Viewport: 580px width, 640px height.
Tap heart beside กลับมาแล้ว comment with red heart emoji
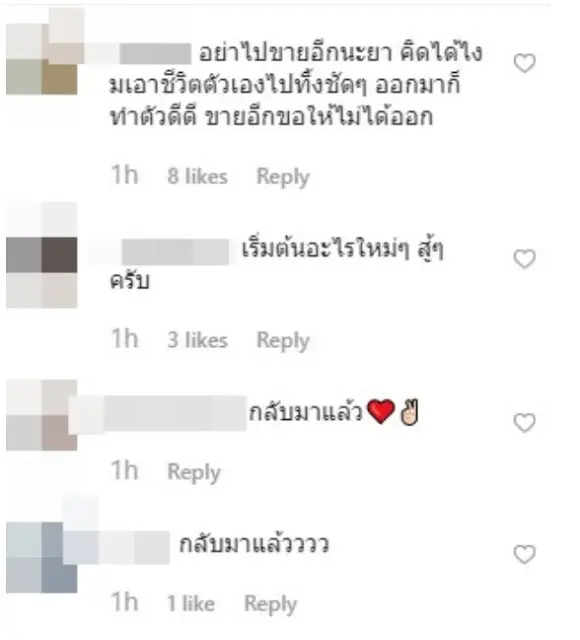click(x=524, y=422)
